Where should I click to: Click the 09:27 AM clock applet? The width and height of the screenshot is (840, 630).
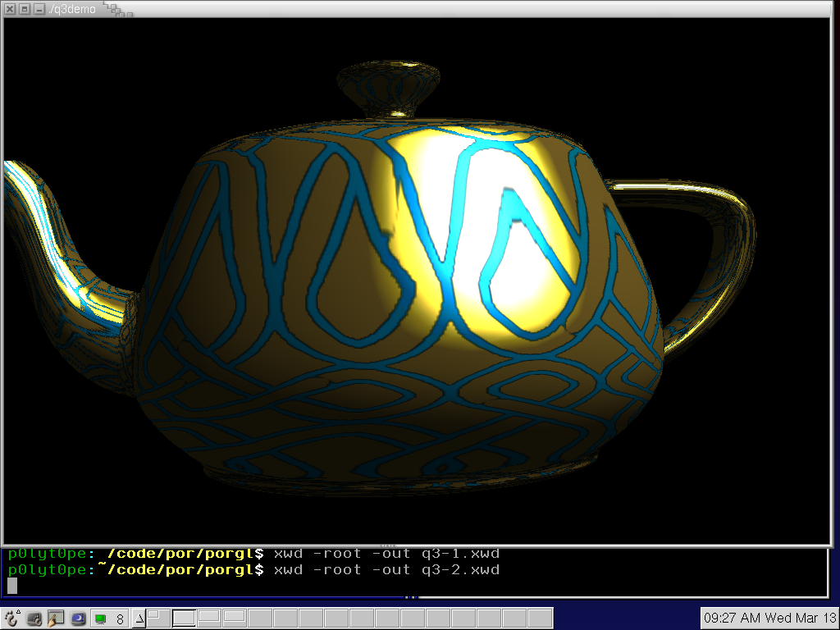(x=769, y=618)
